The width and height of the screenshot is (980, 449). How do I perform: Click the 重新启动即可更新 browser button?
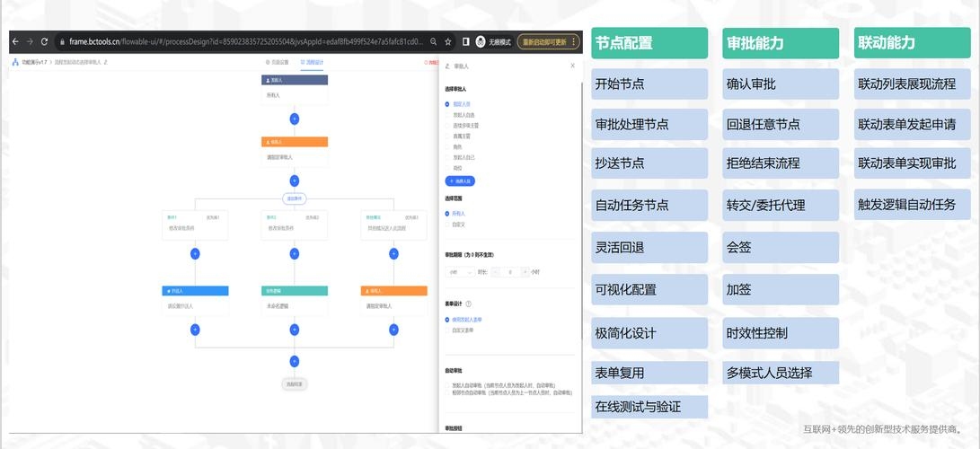549,42
